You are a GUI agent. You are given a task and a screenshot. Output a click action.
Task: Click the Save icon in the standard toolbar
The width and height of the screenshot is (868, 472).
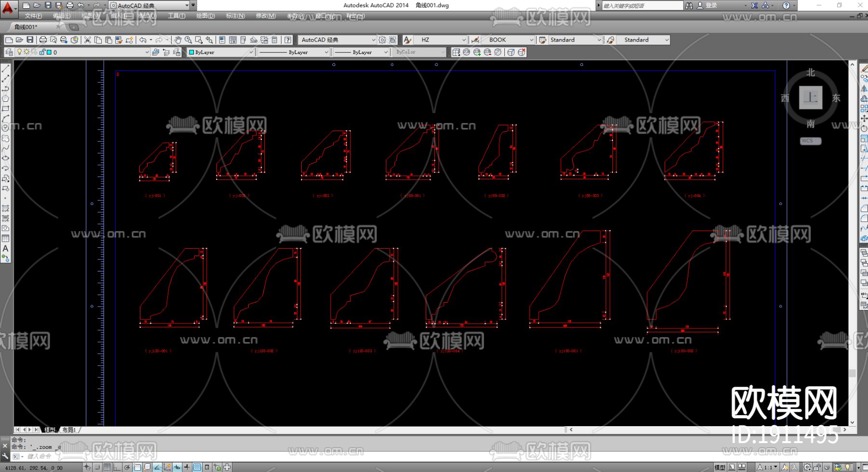coord(30,40)
